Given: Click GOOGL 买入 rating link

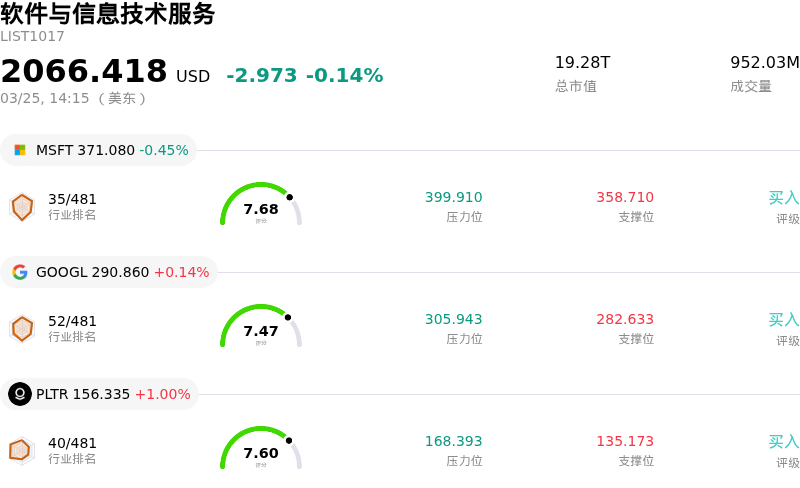Looking at the screenshot, I should click(x=783, y=320).
